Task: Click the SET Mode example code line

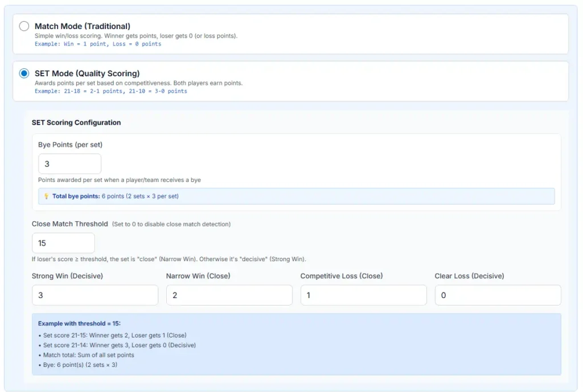Action: [111, 91]
